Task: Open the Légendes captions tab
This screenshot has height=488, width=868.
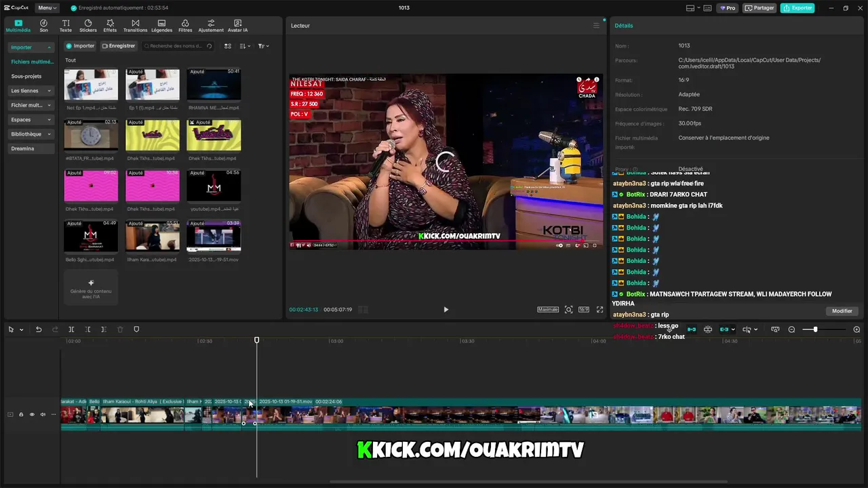Action: pos(161,26)
